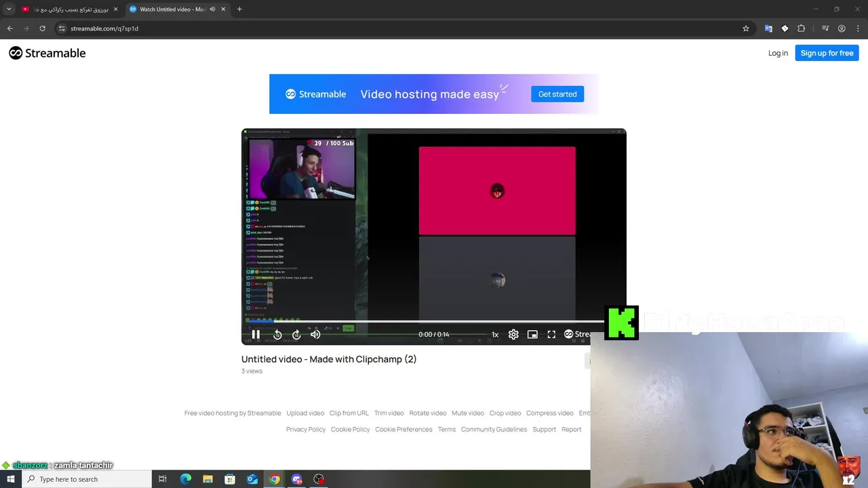Open the video player settings gear
The image size is (868, 488).
tap(513, 334)
